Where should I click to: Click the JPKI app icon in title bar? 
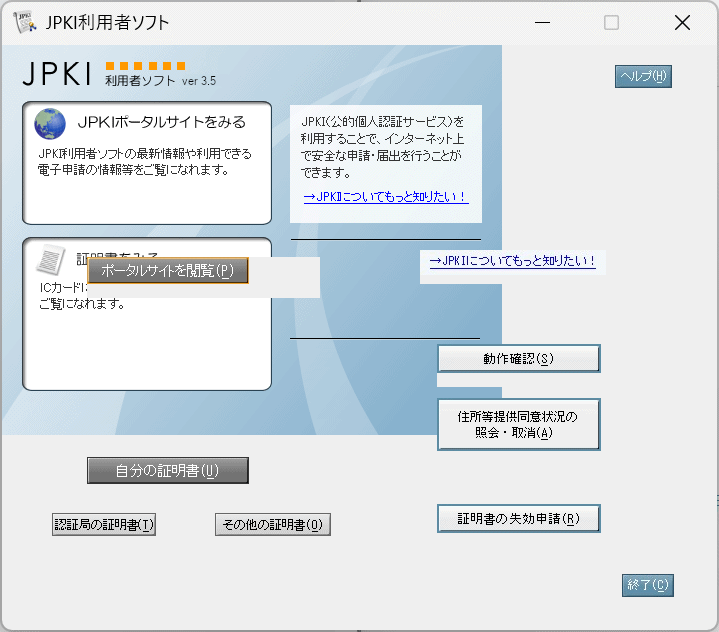pos(25,22)
